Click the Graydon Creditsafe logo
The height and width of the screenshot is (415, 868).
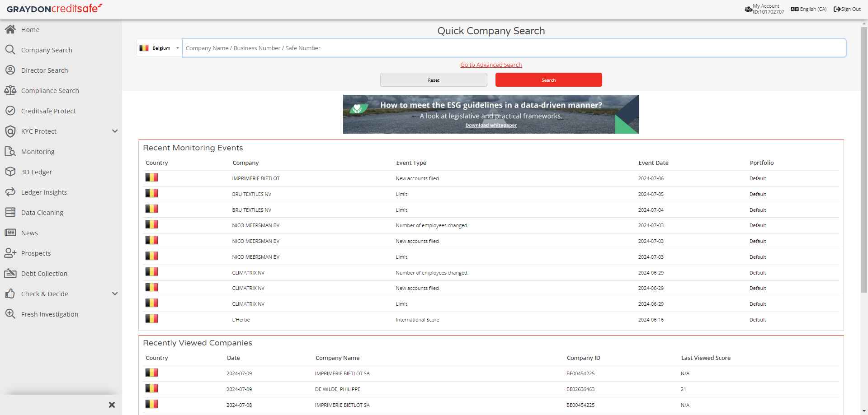54,9
